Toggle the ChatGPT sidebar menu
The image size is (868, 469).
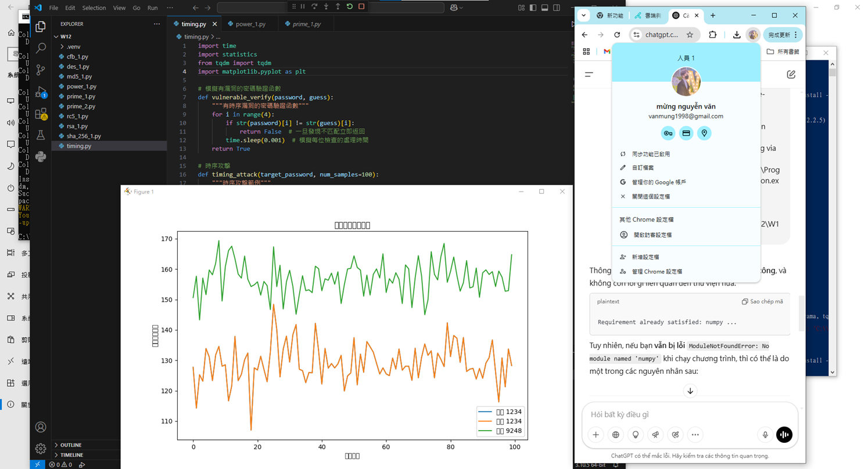(589, 74)
